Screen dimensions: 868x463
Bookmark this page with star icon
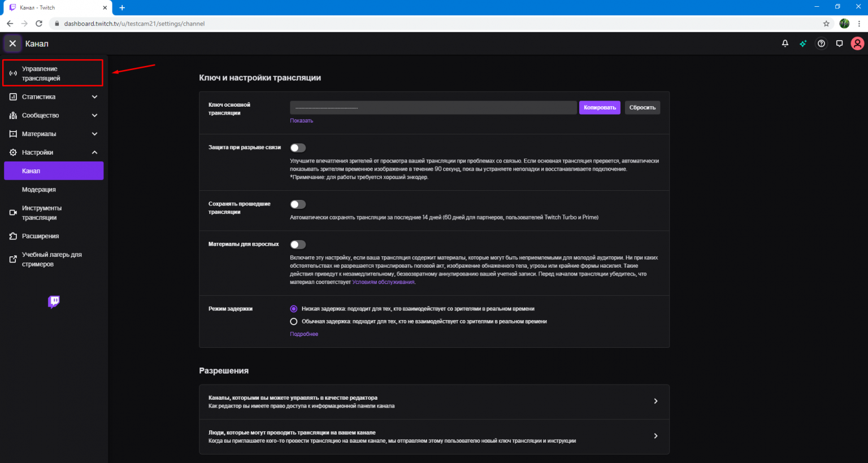(x=826, y=24)
